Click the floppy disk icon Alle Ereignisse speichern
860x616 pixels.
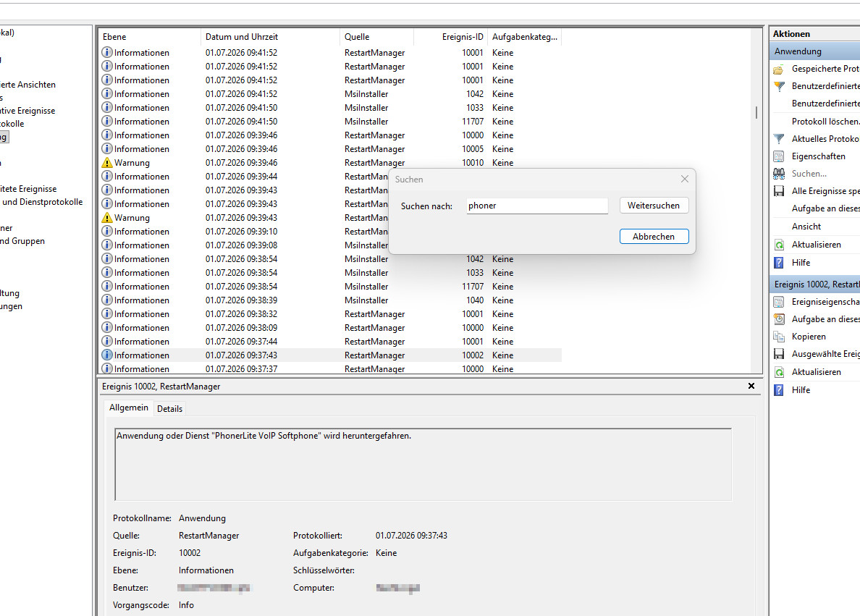click(x=778, y=191)
